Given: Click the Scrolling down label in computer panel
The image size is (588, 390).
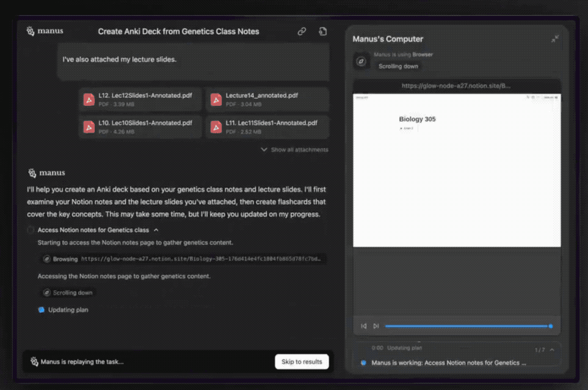Looking at the screenshot, I should click(398, 66).
